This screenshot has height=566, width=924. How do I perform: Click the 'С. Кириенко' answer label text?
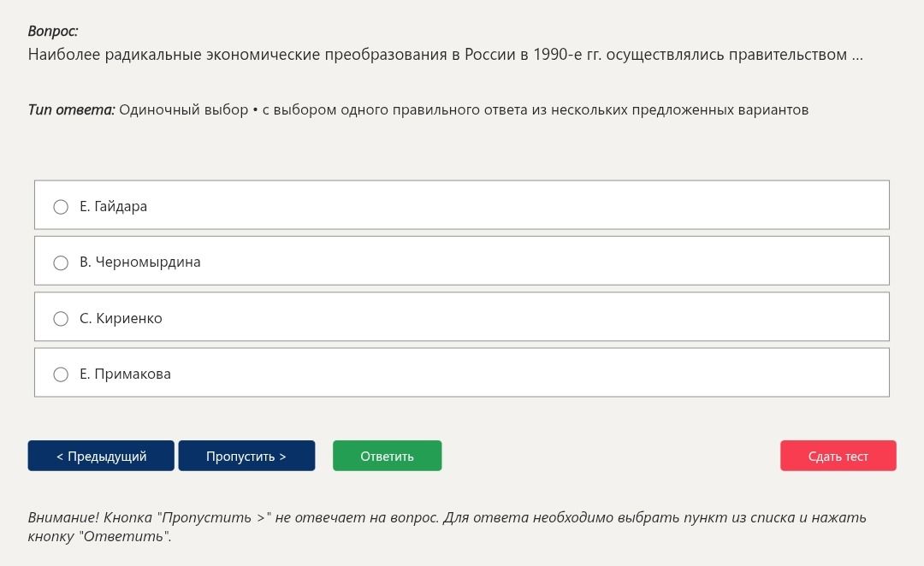click(121, 318)
